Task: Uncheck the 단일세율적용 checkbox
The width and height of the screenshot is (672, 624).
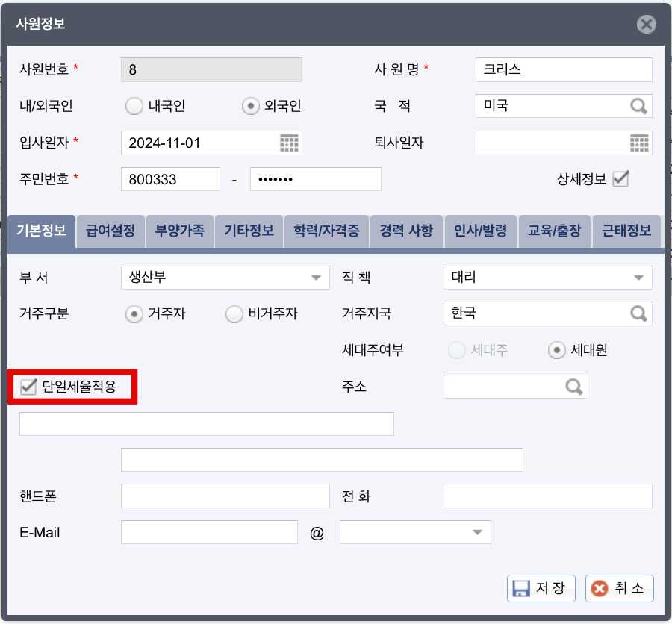Action: [x=29, y=387]
